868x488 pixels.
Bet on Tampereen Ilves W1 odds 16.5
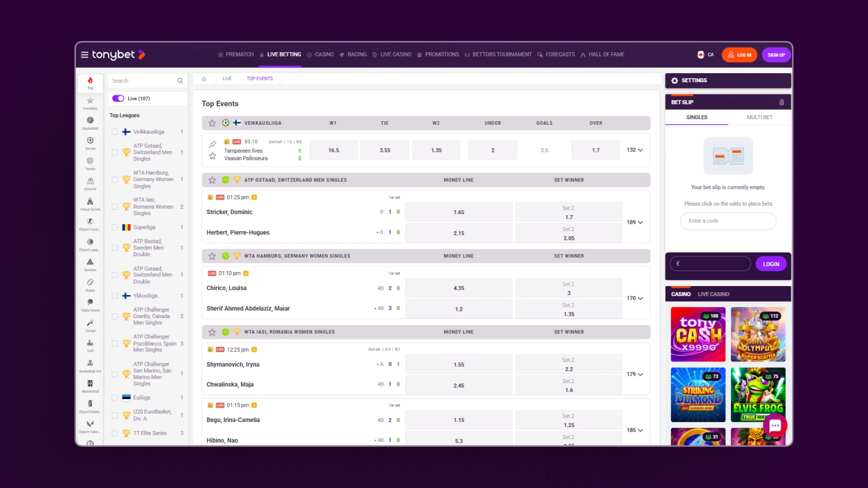click(x=334, y=150)
